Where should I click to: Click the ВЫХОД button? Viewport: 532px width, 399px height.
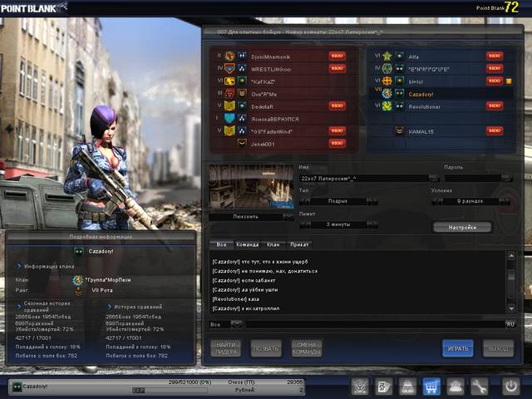499,348
